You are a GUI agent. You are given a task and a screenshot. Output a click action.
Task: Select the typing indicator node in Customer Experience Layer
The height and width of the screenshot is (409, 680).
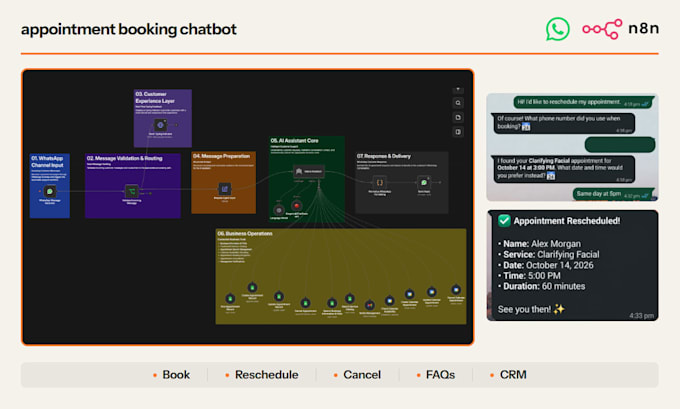click(x=160, y=125)
